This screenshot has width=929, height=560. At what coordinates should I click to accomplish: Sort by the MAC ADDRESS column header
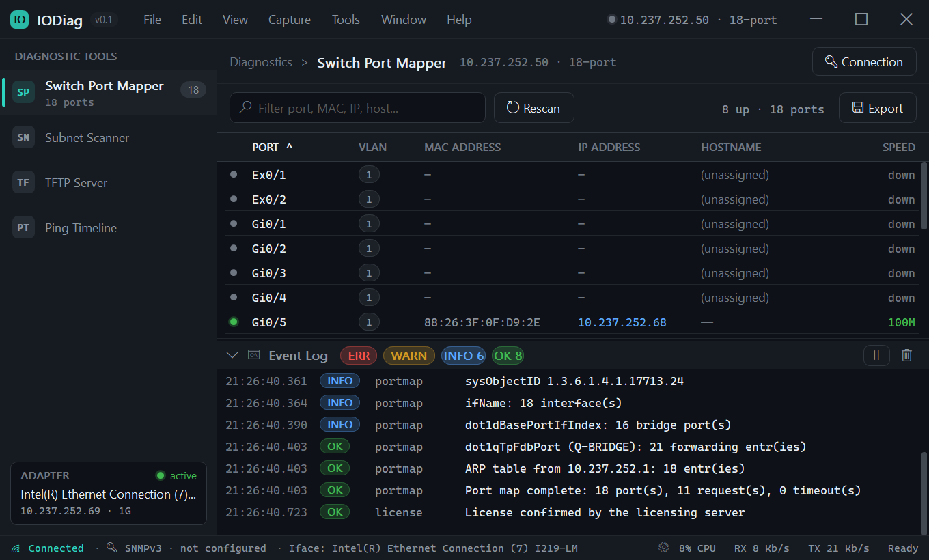[x=462, y=147]
